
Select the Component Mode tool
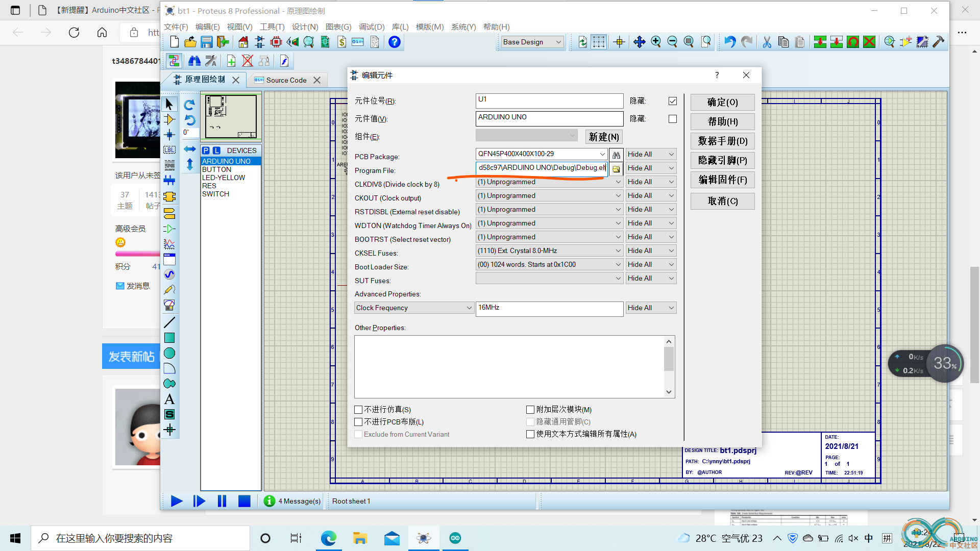pyautogui.click(x=169, y=119)
